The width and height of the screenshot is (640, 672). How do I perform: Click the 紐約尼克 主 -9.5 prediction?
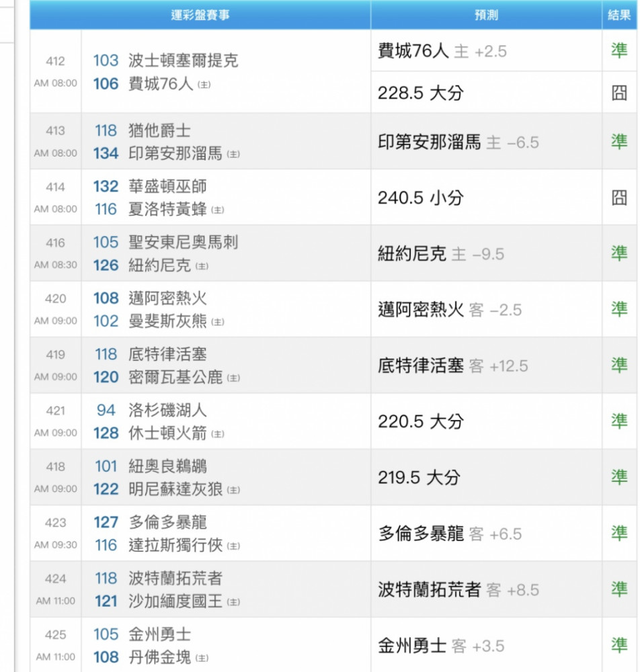pos(440,254)
